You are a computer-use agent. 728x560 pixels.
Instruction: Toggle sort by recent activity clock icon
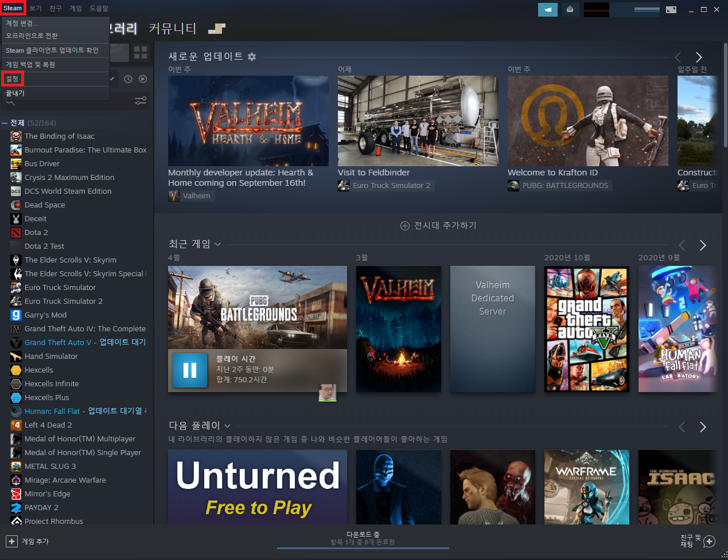coord(129,79)
